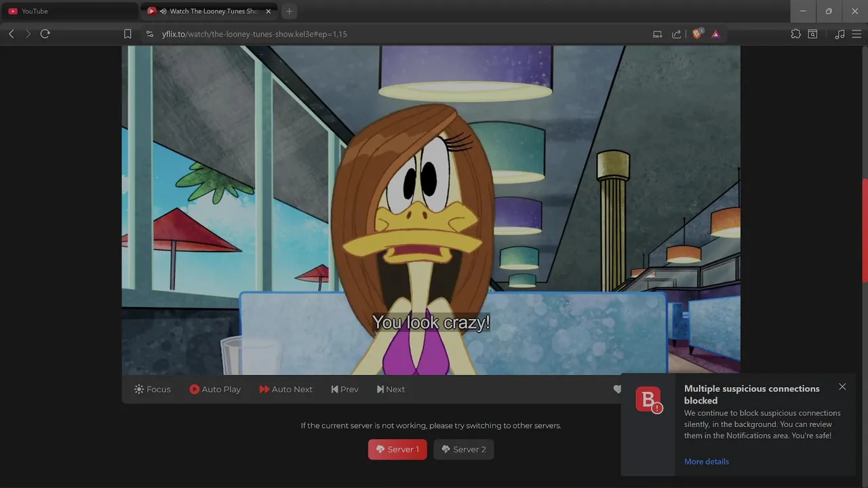Click the red Bitdefender B icon in notification
This screenshot has width=868, height=488.
(649, 399)
